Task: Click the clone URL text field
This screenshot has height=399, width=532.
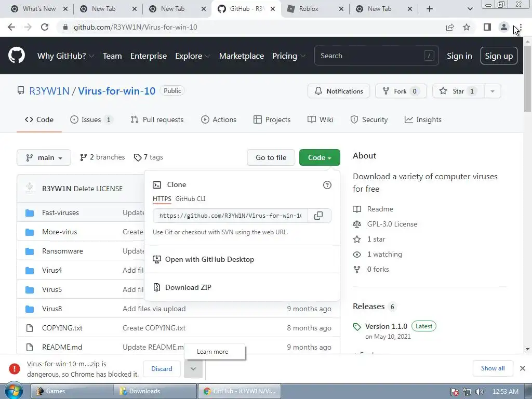Action: (x=230, y=216)
